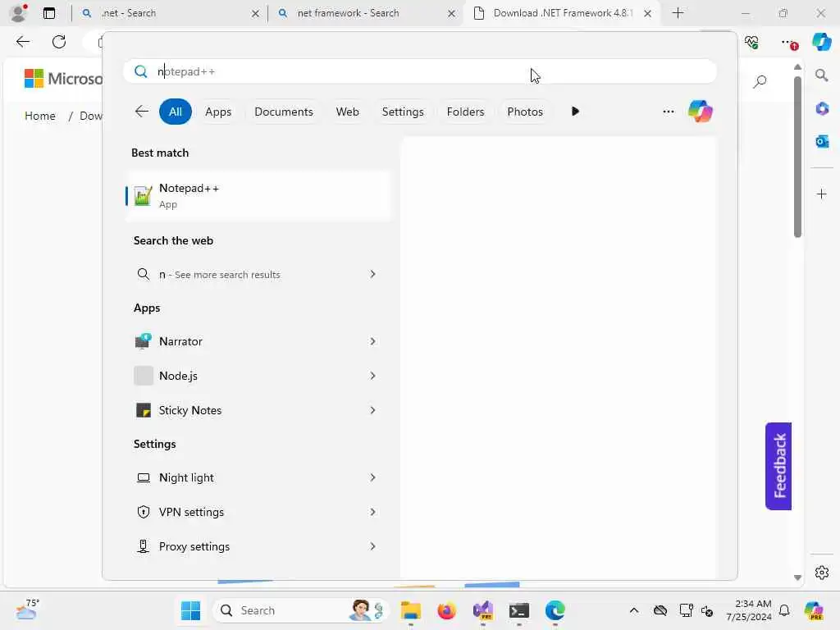The image size is (840, 630).
Task: Open Outlook in Edge sidebar
Action: [x=822, y=141]
